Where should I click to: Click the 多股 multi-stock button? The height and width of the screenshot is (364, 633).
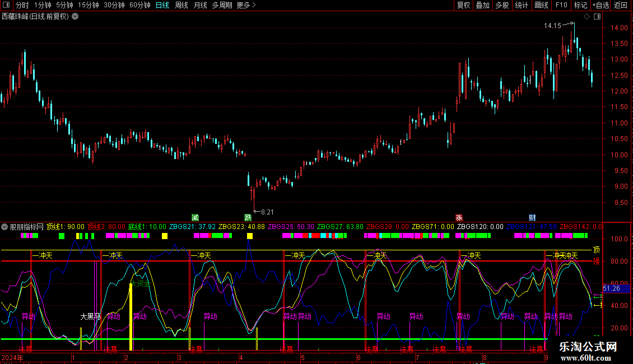502,5
